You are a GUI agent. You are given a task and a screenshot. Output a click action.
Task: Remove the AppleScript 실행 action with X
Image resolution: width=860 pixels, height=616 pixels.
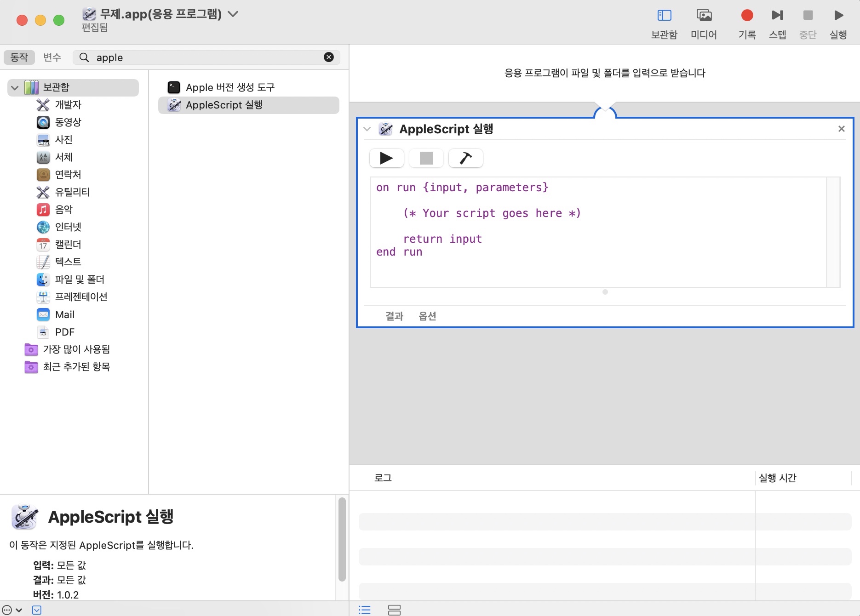pyautogui.click(x=842, y=129)
